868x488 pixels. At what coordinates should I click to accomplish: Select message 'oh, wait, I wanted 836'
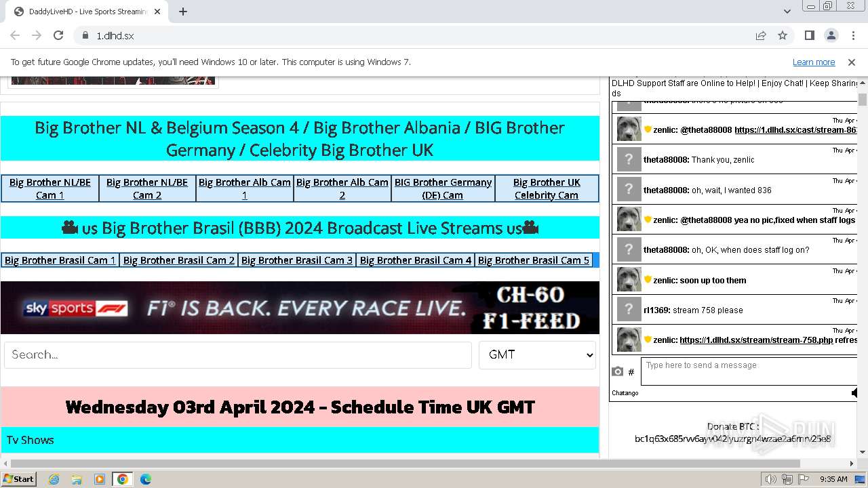point(732,190)
